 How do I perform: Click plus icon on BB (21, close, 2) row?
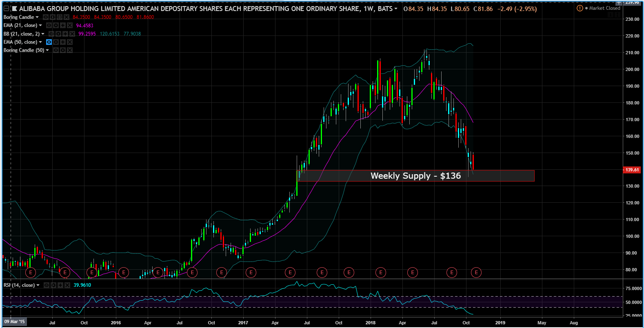click(65, 34)
